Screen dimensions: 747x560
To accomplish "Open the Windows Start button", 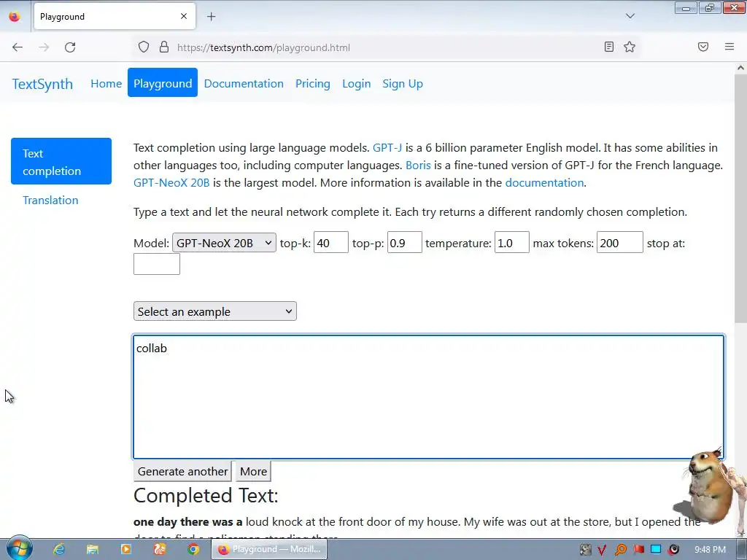I will pos(19,548).
